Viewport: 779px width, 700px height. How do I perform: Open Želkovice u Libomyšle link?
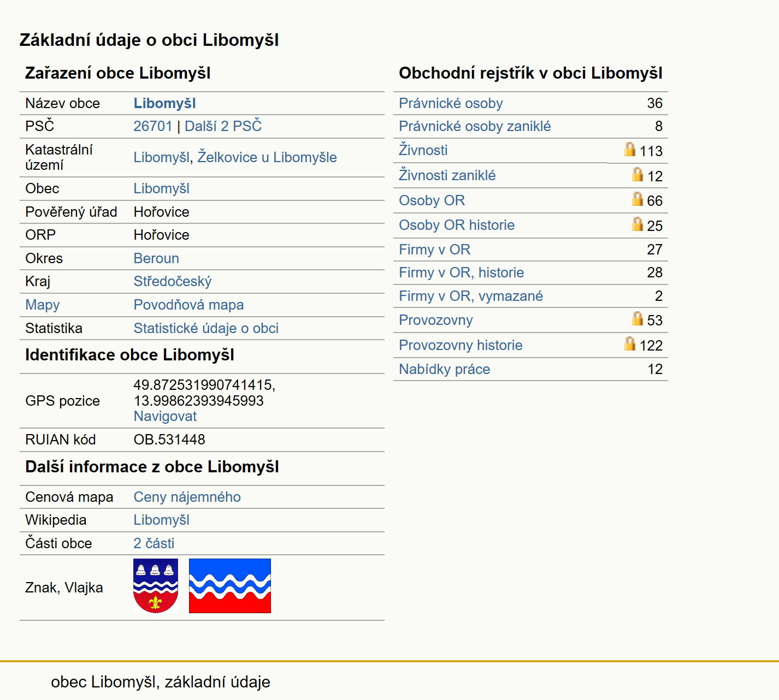267,157
